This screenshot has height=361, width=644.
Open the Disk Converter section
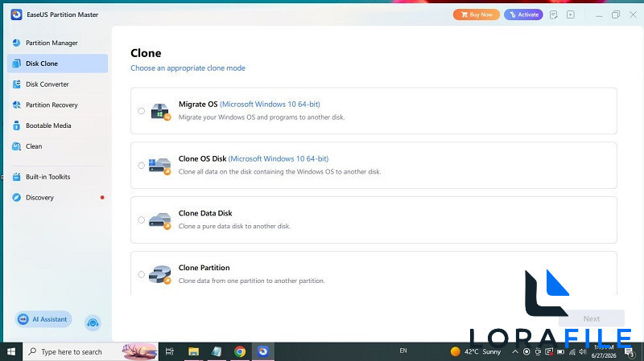click(x=57, y=84)
